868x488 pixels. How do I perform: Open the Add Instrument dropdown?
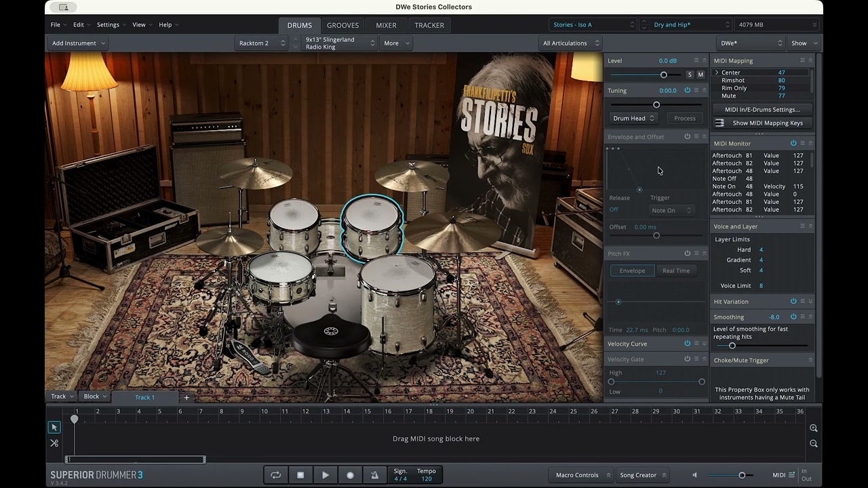pos(79,43)
